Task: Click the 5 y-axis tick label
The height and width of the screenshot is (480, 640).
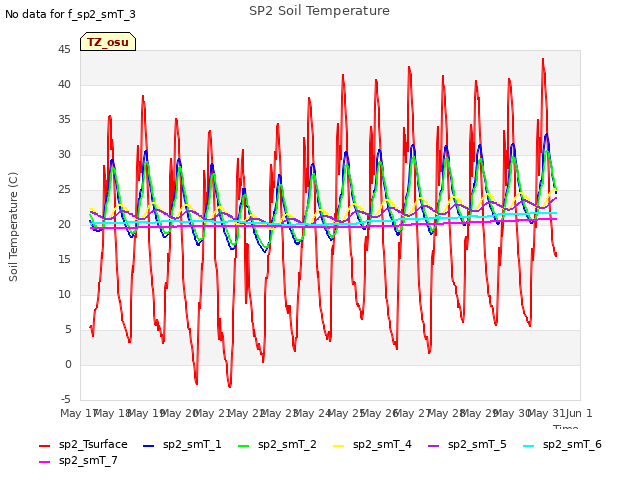Action: pos(68,329)
